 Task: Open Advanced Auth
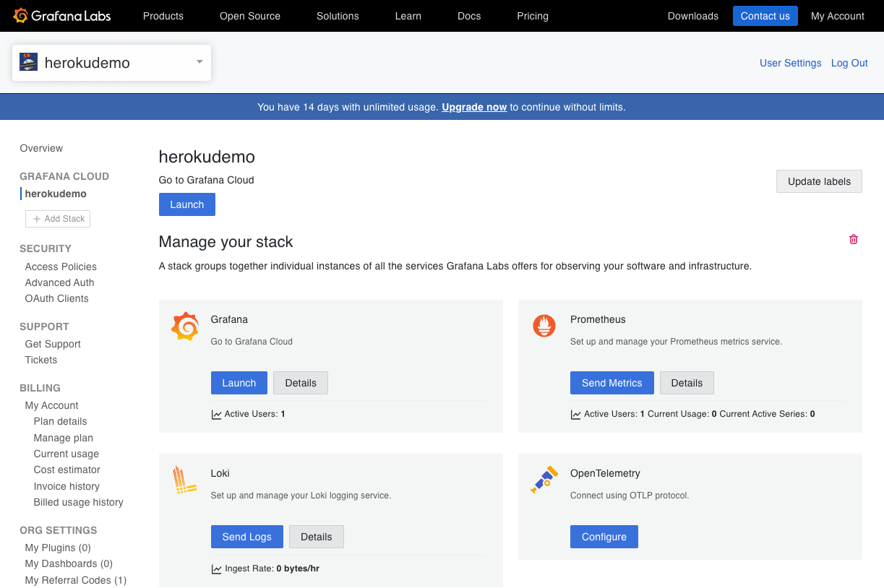click(x=59, y=282)
